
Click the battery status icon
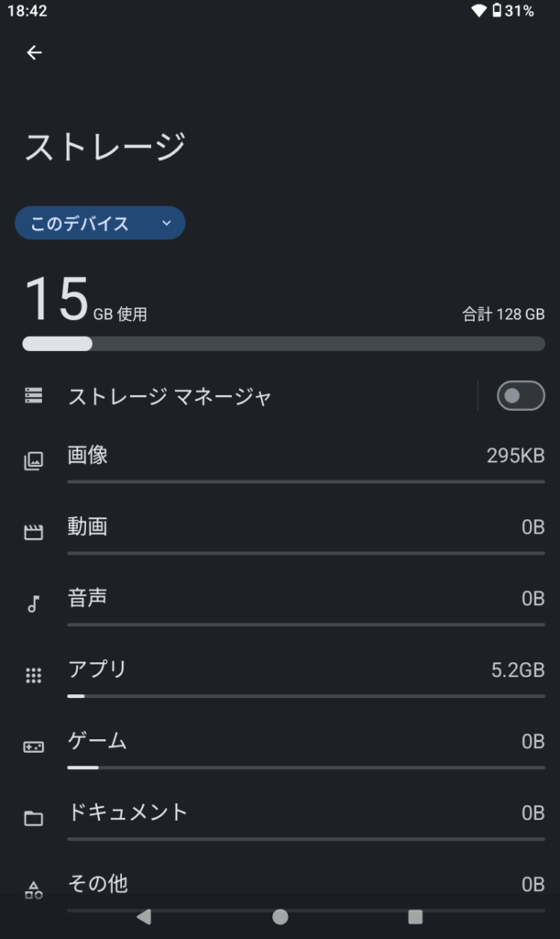[x=497, y=11]
